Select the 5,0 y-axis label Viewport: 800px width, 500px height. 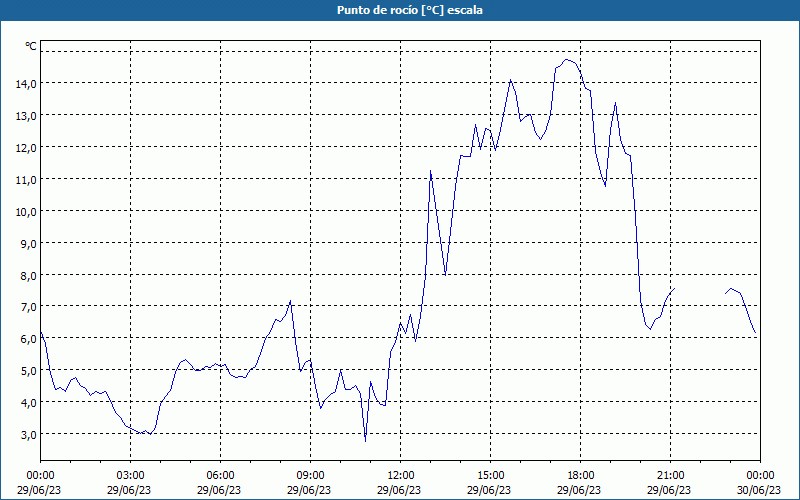[x=28, y=371]
